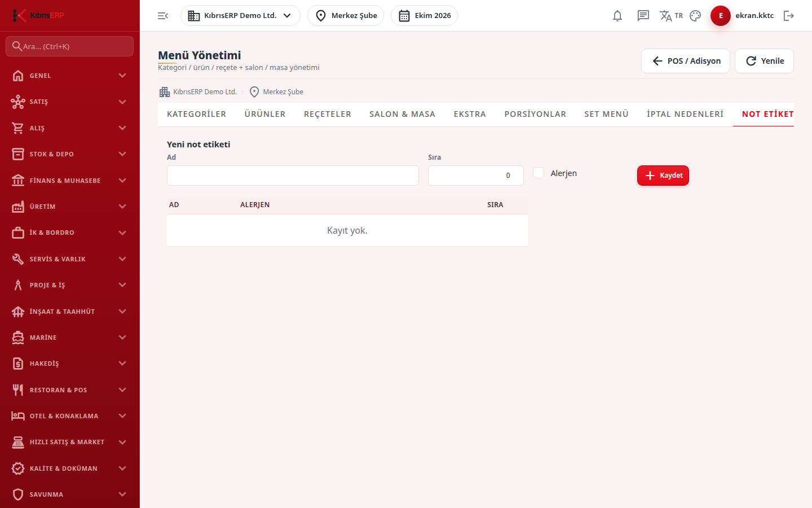Click the Ara search box in sidebar

click(x=70, y=46)
